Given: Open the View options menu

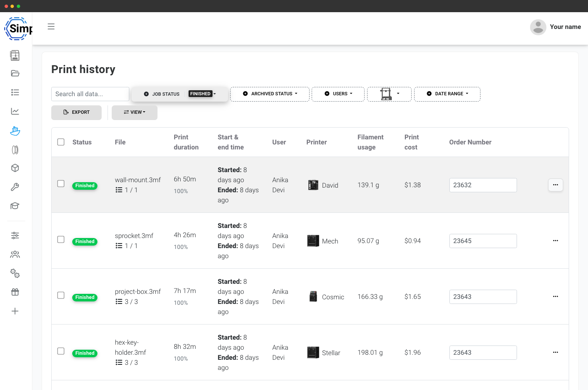Looking at the screenshot, I should click(134, 113).
